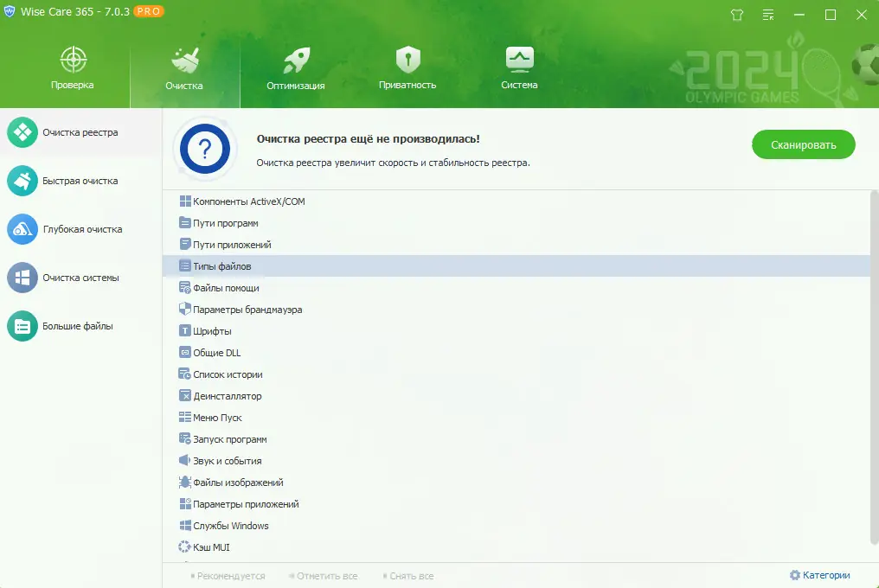Select the Параметры приложений text
Viewport: 879px width, 588px height.
246,504
